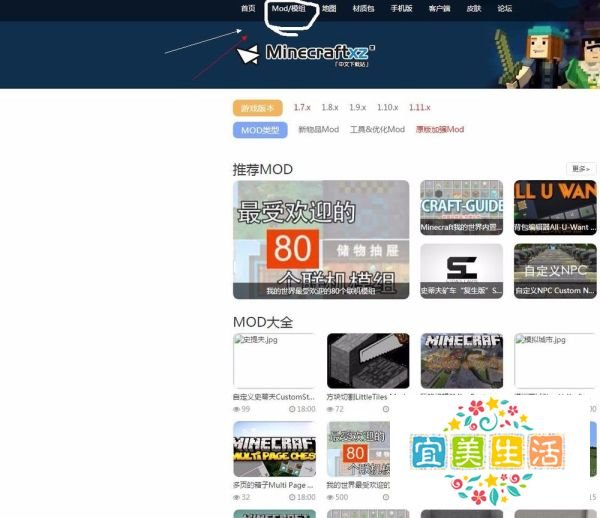Filter mods by version 1.10.x
600x518 pixels.
[388, 108]
